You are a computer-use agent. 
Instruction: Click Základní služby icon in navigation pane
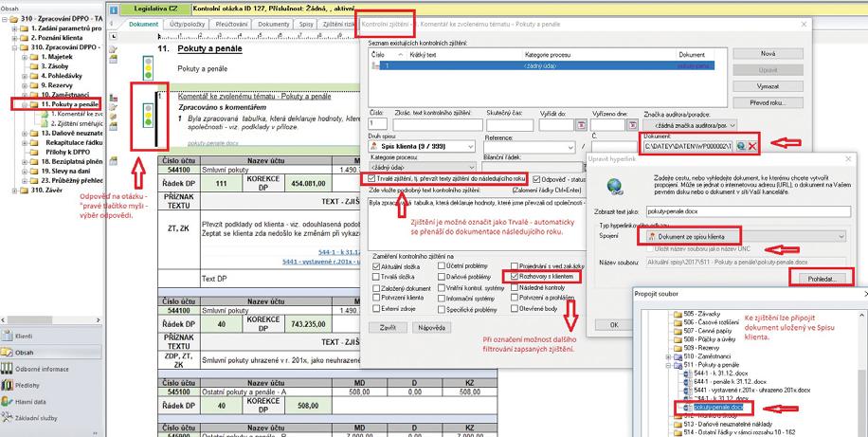pos(8,417)
